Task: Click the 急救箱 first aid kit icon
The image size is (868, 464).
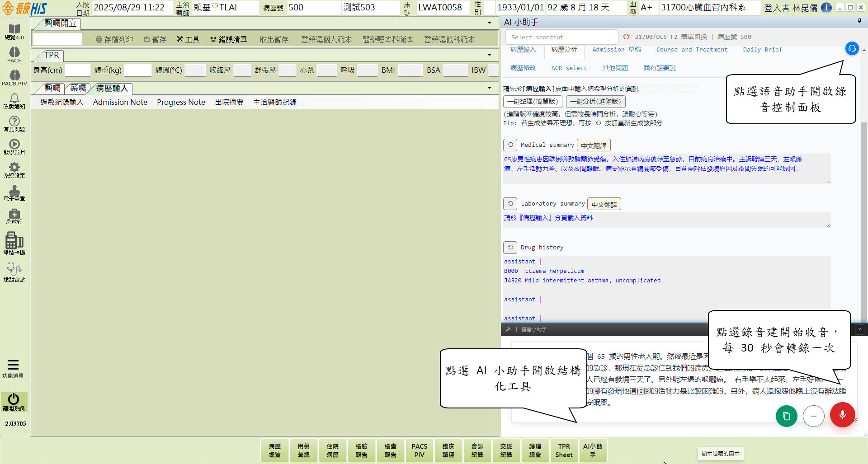Action: pos(14,216)
